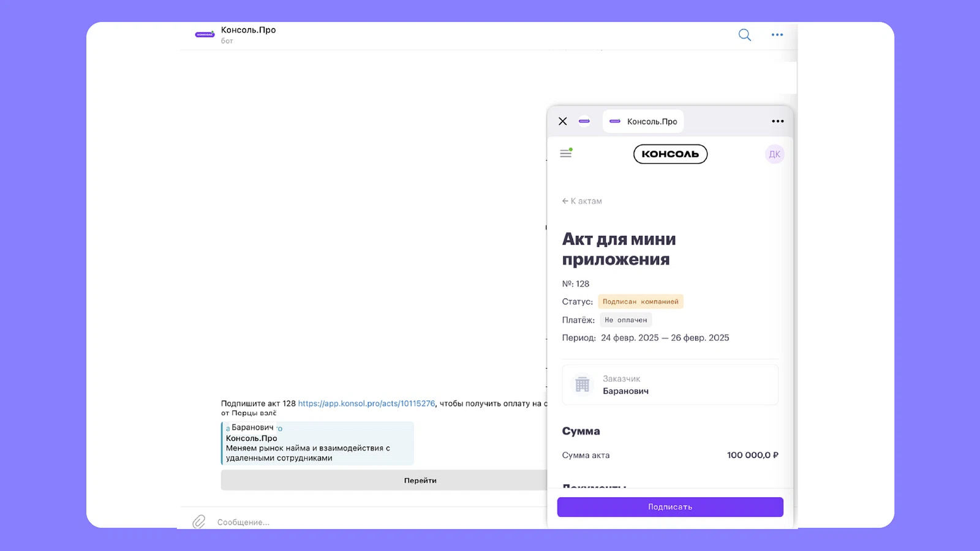Image resolution: width=980 pixels, height=551 pixels.
Task: Click the КОНСОЛЬ logo in mini app
Action: click(x=670, y=154)
